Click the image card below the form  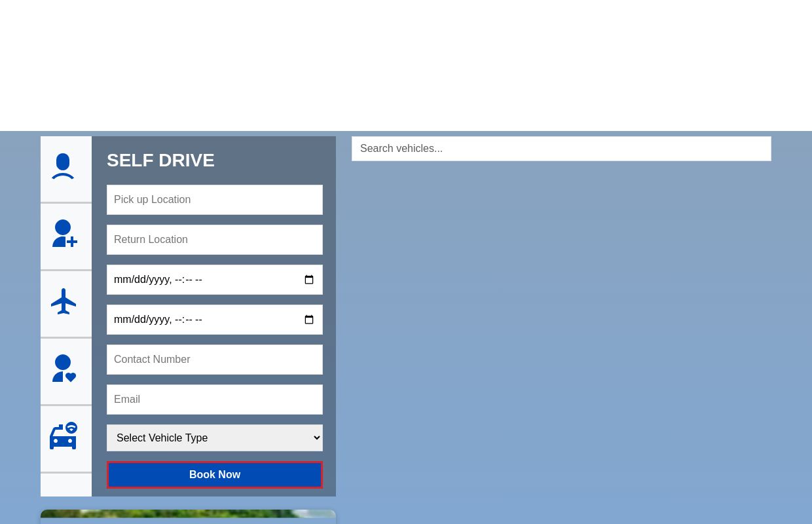(x=188, y=516)
